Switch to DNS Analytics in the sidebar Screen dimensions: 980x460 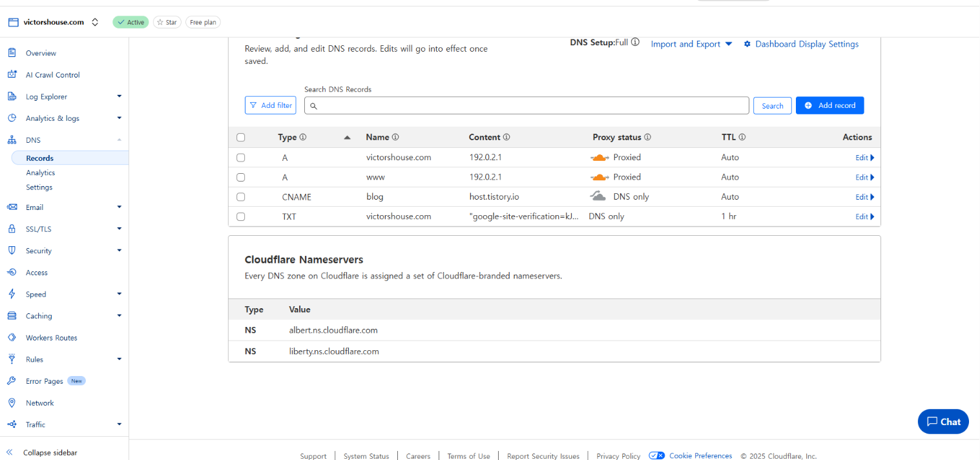pos(40,172)
